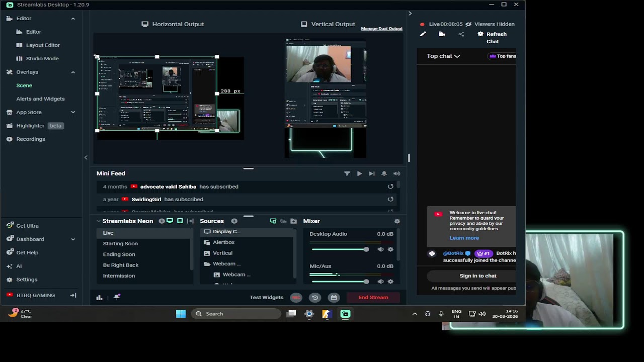Image resolution: width=644 pixels, height=362 pixels.
Task: Expand the App Store section chevron
Action: (x=73, y=112)
